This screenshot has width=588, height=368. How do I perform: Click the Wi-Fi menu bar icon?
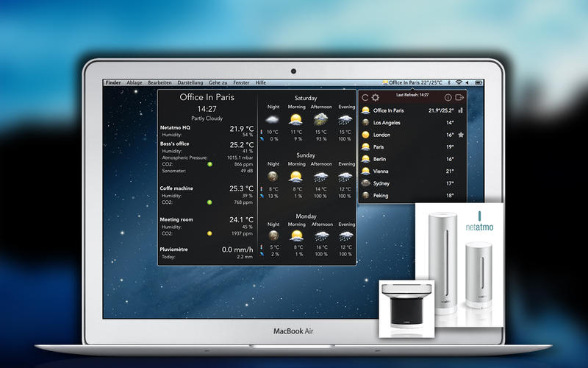click(459, 82)
